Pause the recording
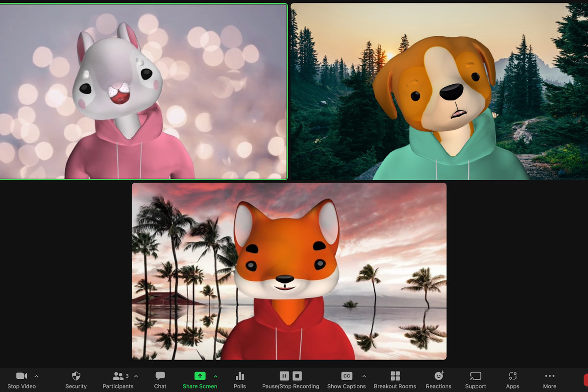Viewport: 588px width, 392px height. [x=284, y=375]
